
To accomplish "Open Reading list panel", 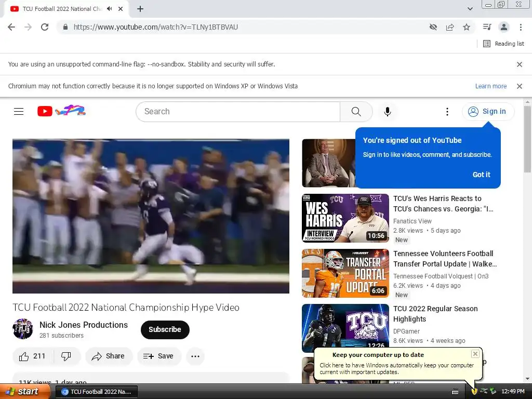I will [x=503, y=44].
